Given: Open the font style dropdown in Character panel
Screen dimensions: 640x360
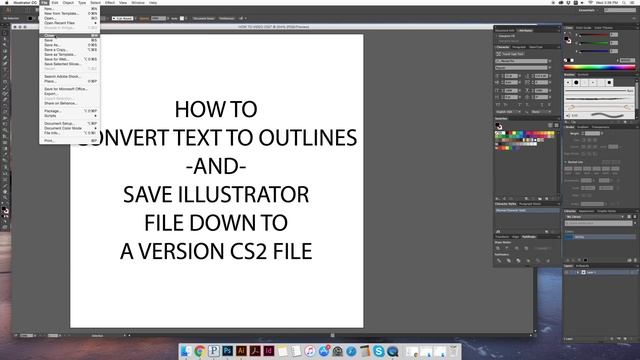Looking at the screenshot, I should tap(550, 68).
